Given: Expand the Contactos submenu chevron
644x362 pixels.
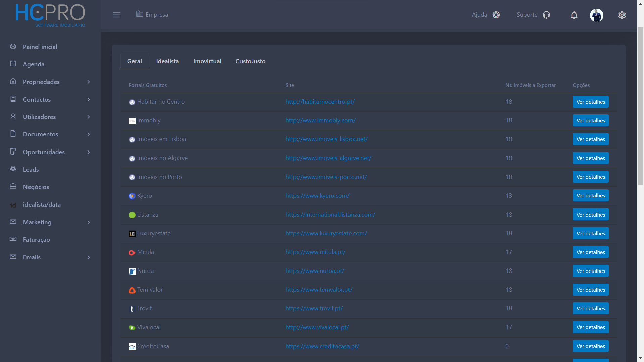Looking at the screenshot, I should pos(89,100).
